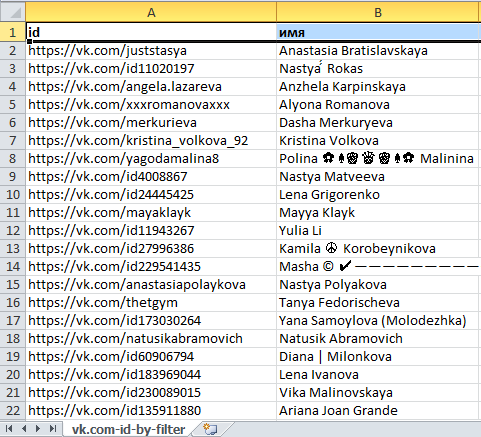This screenshot has height=437, width=481.
Task: Select row 14 header
Action: [x=13, y=266]
